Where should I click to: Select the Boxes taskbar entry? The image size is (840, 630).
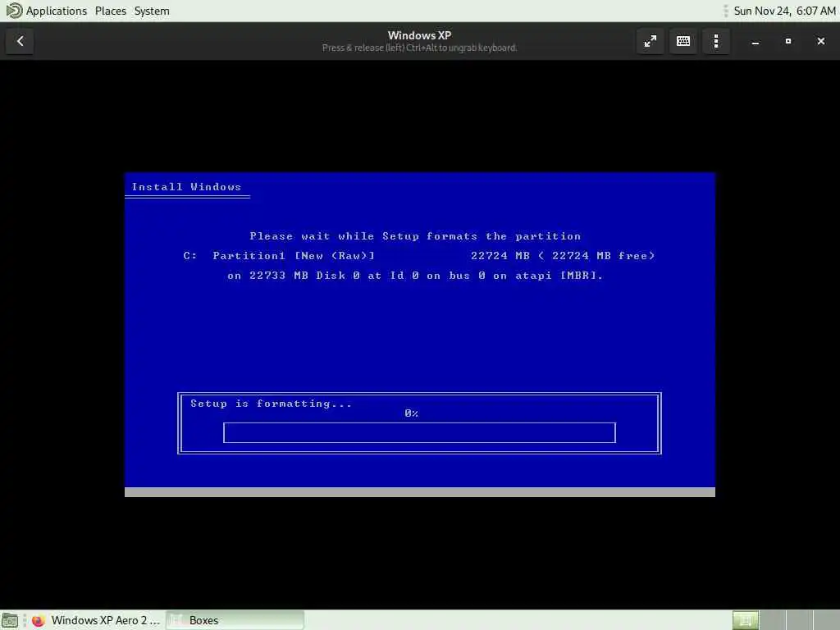pos(235,620)
